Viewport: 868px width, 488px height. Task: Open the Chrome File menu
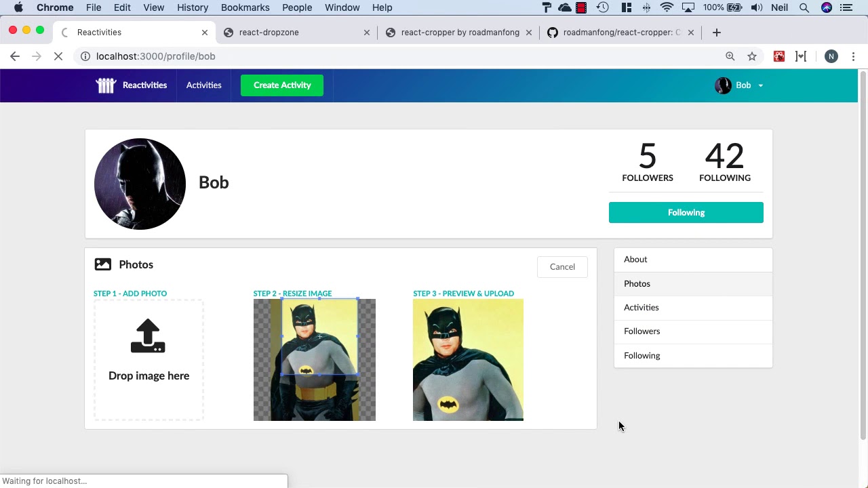(x=94, y=7)
